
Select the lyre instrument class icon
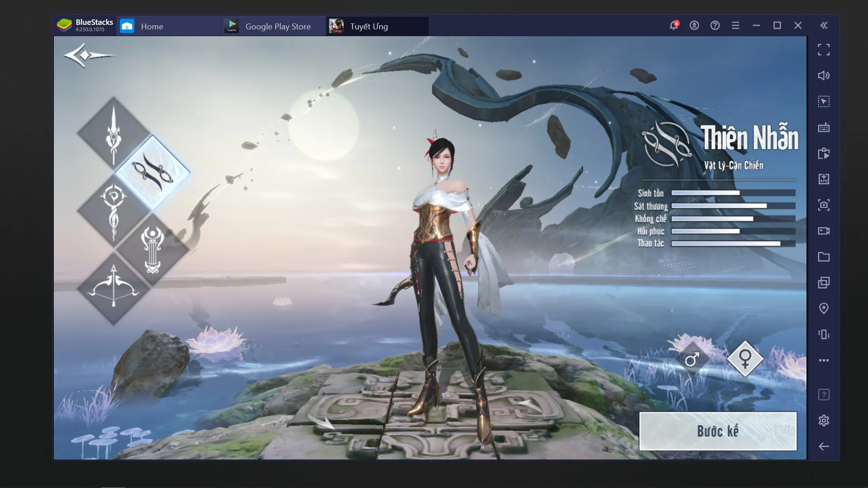pos(152,250)
